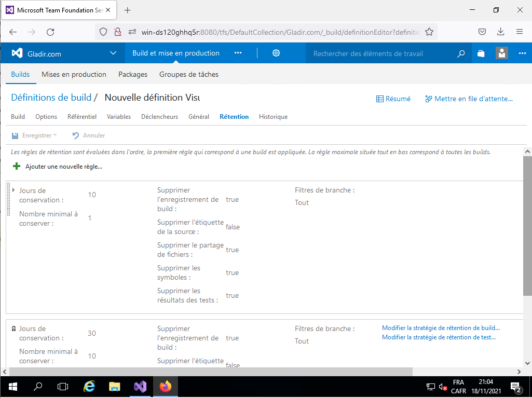The height and width of the screenshot is (398, 532).
Task: Go to Mises en production hub
Action: (74, 74)
